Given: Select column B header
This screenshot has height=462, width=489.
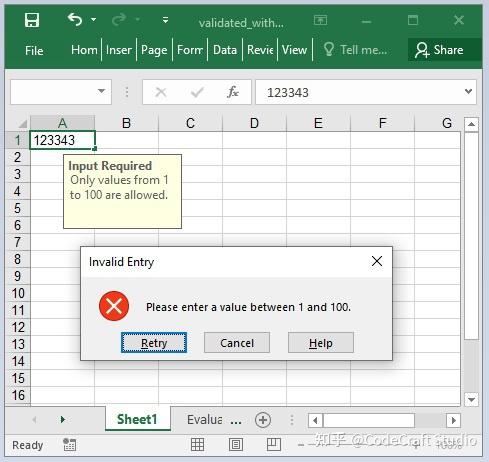Looking at the screenshot, I should [x=126, y=123].
